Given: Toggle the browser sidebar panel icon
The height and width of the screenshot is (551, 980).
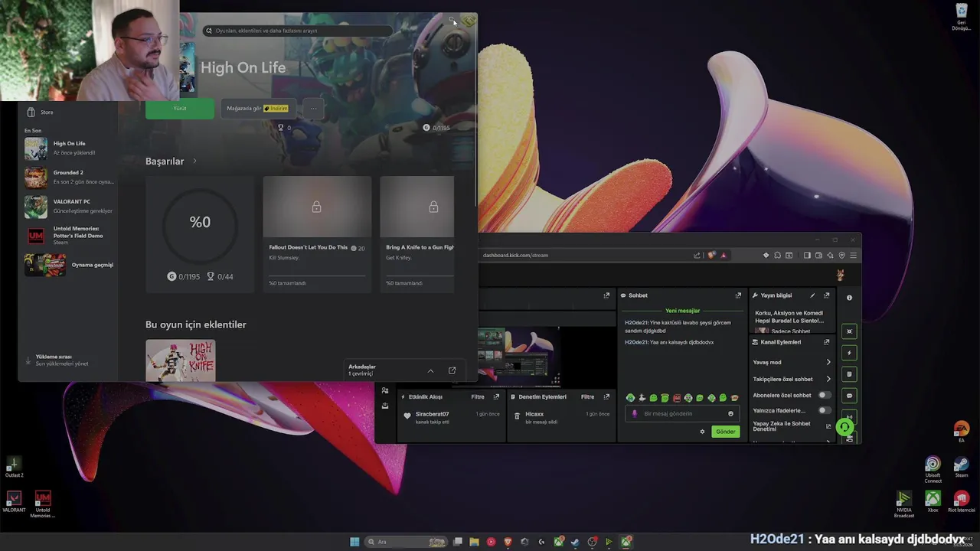Looking at the screenshot, I should 807,255.
